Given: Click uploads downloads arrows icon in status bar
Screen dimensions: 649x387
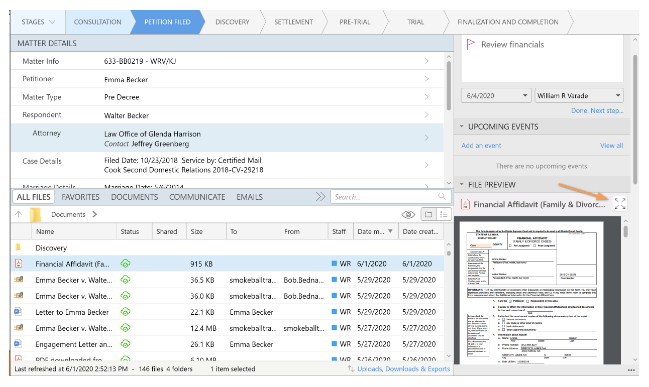Looking at the screenshot, I should tap(351, 368).
